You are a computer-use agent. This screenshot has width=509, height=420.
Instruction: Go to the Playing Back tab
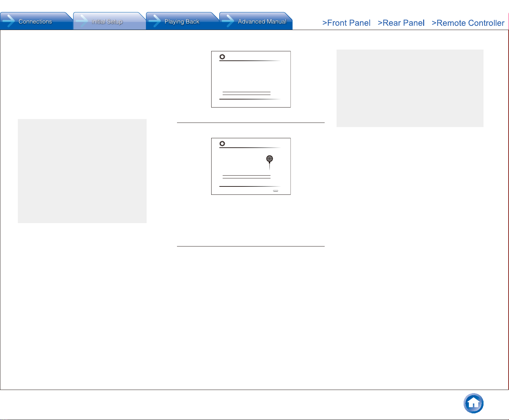(182, 21)
